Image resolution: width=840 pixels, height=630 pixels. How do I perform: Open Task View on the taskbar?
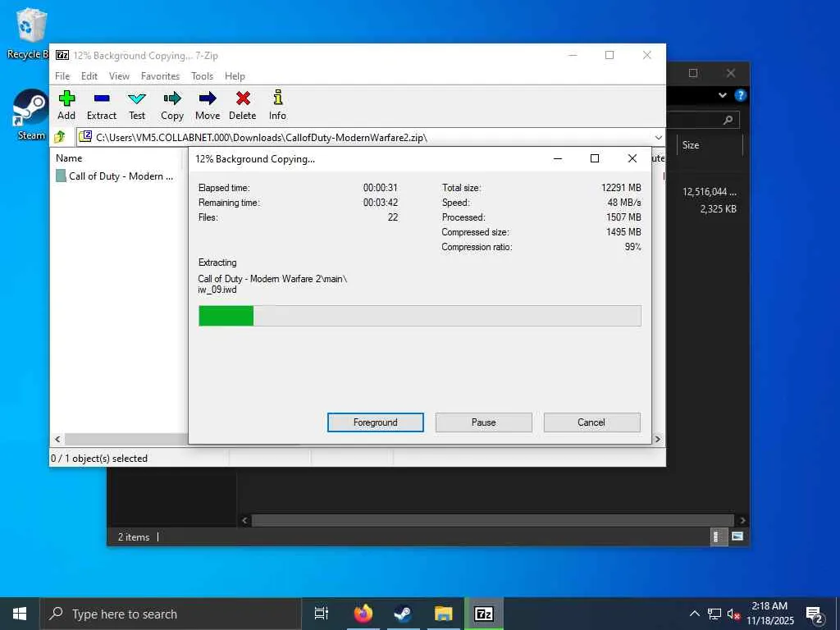(x=322, y=614)
